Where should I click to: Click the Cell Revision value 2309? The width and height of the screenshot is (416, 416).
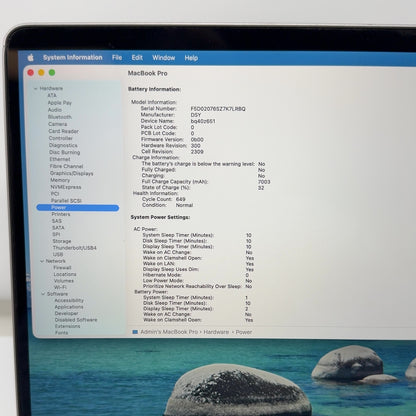pyautogui.click(x=197, y=152)
